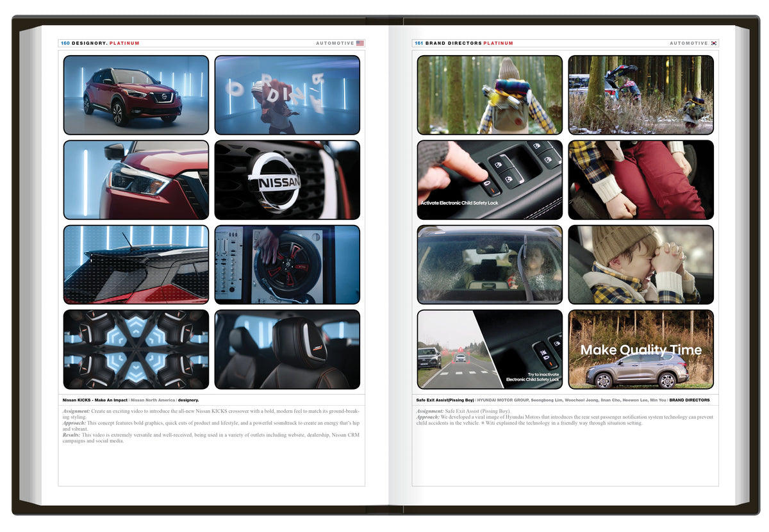Screen dimensions: 769x532
Task: Click the 'Approach:' paragraph about Hyundai viral image
Action: coord(564,420)
